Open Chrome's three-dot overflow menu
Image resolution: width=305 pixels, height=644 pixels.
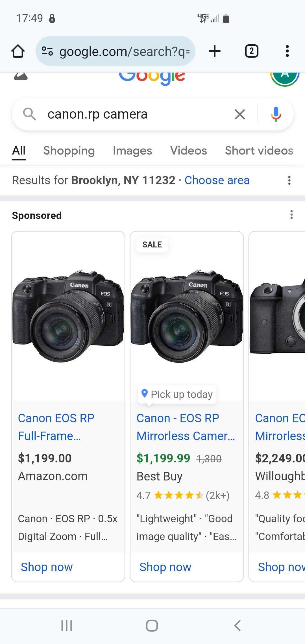pos(287,51)
